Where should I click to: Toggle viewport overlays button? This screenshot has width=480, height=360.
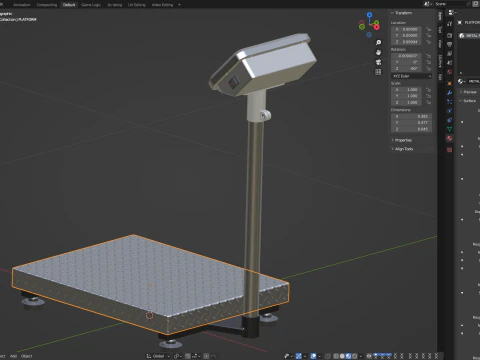tap(313, 356)
